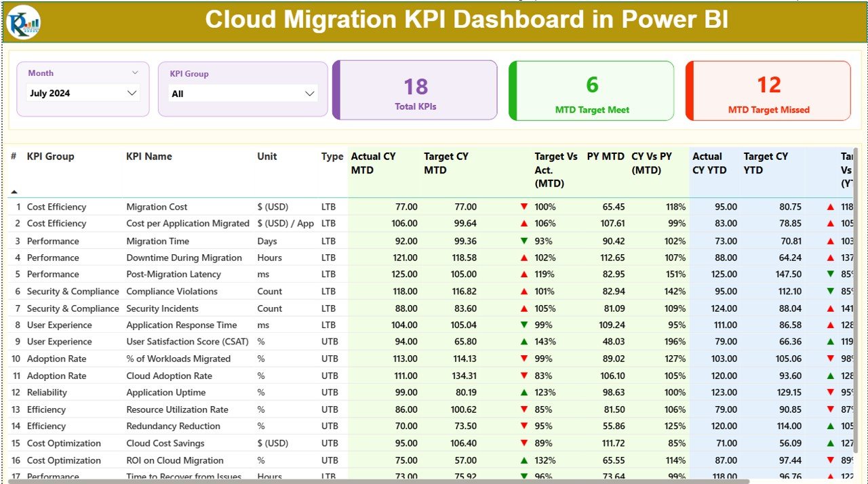The width and height of the screenshot is (868, 484).
Task: Click the MTD Target Meet card
Action: click(591, 91)
